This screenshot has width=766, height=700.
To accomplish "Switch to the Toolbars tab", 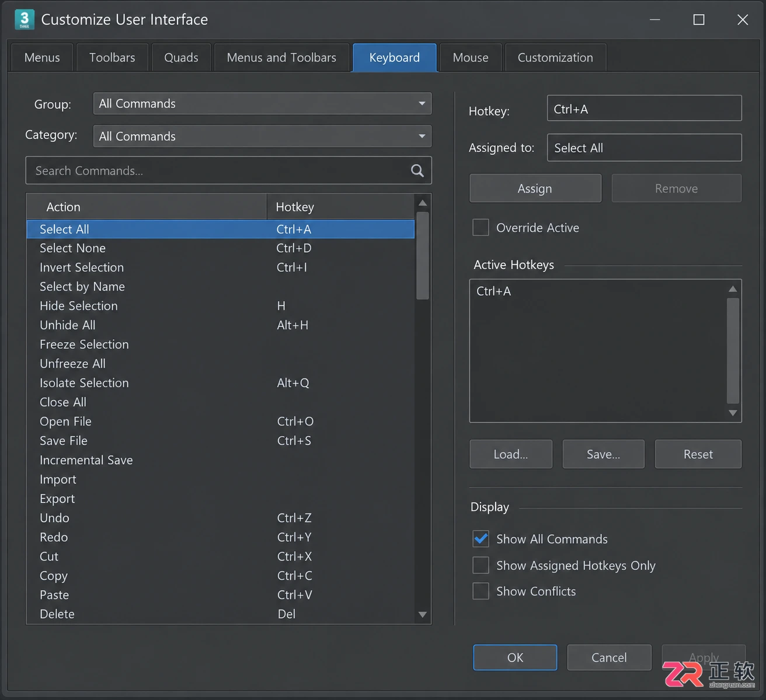I will (112, 58).
